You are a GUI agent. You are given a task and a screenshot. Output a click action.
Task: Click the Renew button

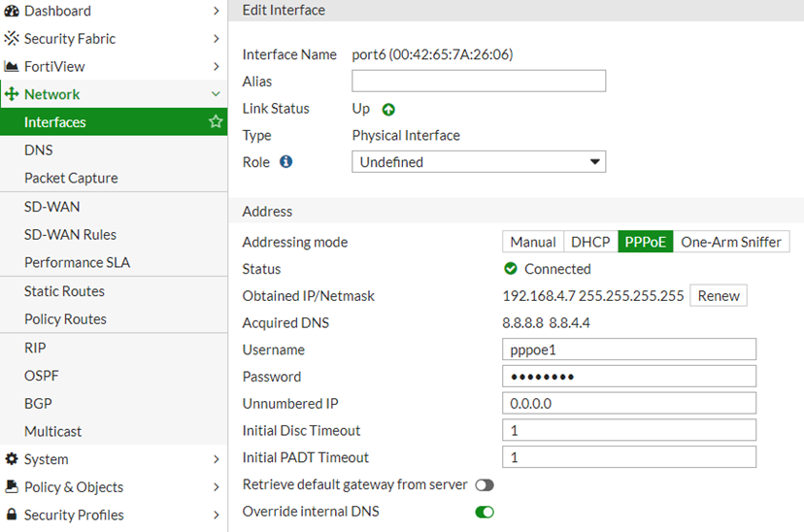(719, 296)
